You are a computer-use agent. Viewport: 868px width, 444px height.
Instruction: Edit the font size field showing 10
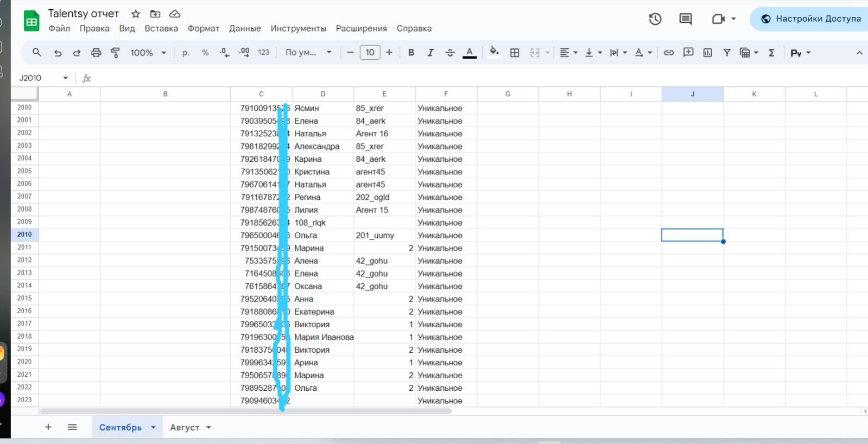370,53
